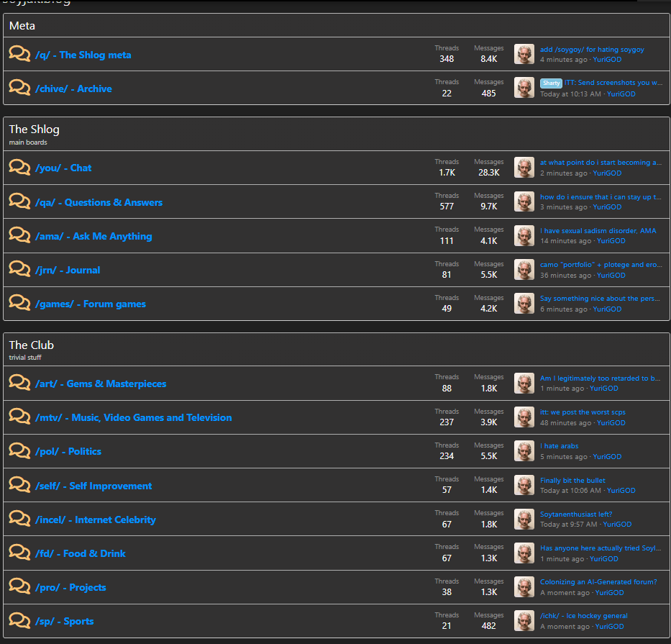Click the chat-bubble icon beside /art/ board

pyautogui.click(x=19, y=383)
